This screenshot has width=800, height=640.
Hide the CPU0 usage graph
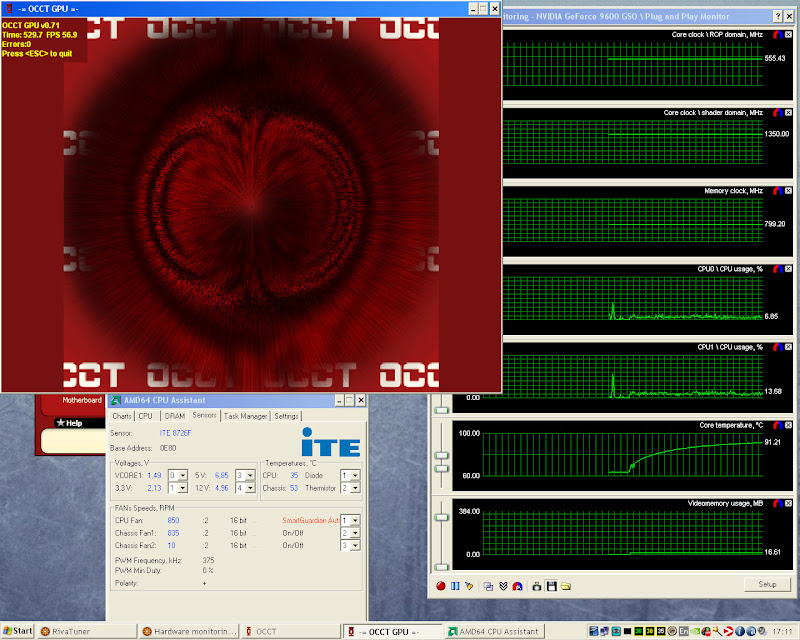coord(788,269)
